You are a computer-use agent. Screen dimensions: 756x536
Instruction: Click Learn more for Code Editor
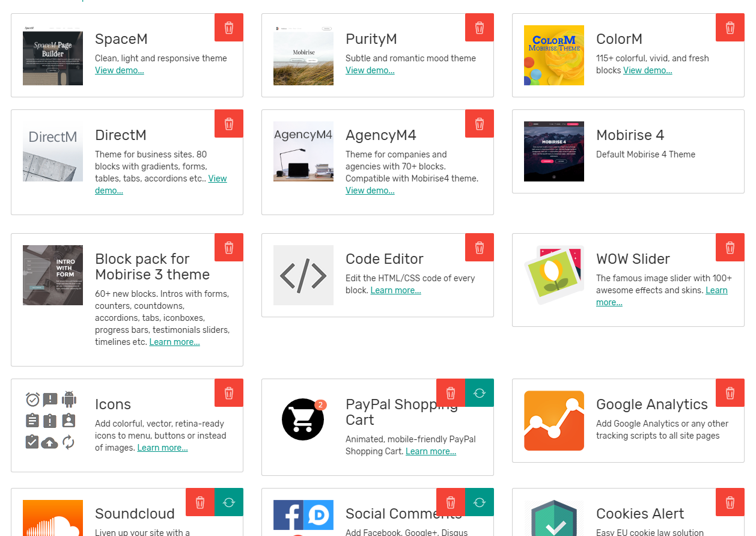click(395, 290)
